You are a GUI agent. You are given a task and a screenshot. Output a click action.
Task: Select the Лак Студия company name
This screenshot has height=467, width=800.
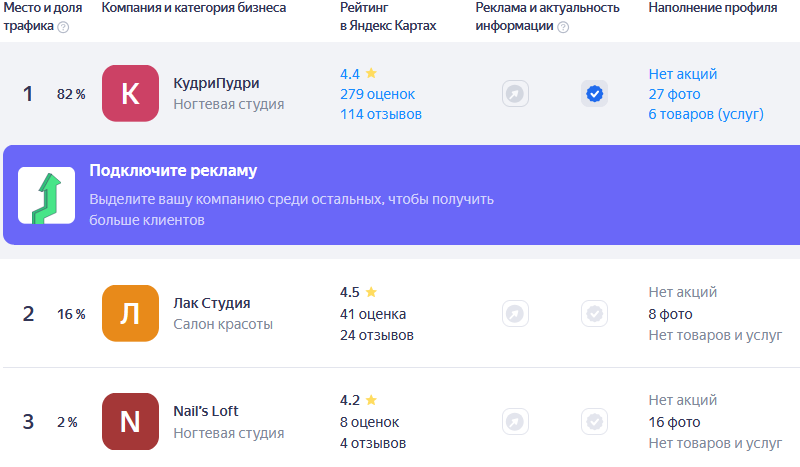click(212, 303)
